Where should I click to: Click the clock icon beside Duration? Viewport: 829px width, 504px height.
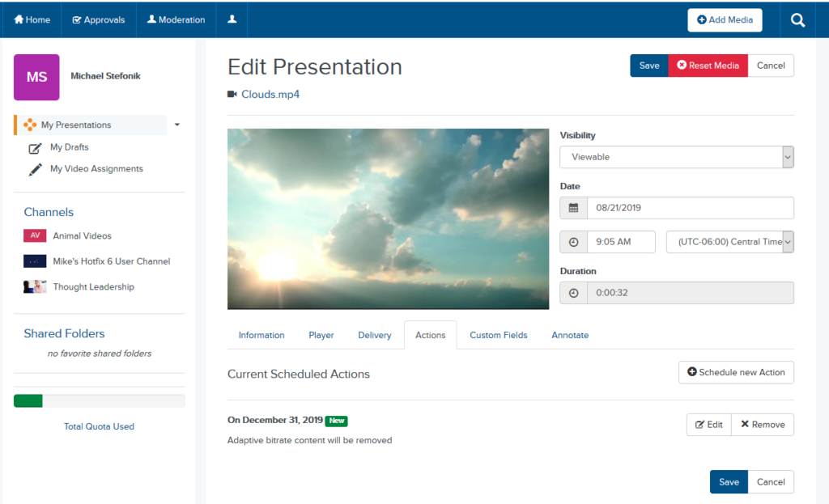click(574, 293)
